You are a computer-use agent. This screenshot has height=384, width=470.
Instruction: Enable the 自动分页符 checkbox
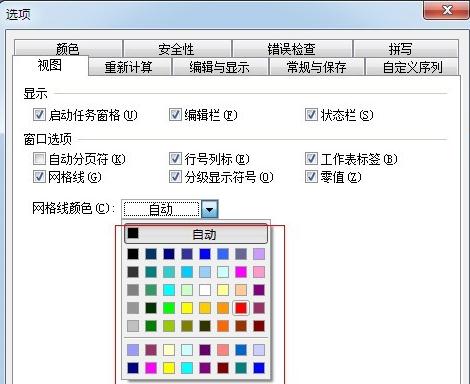[39, 159]
